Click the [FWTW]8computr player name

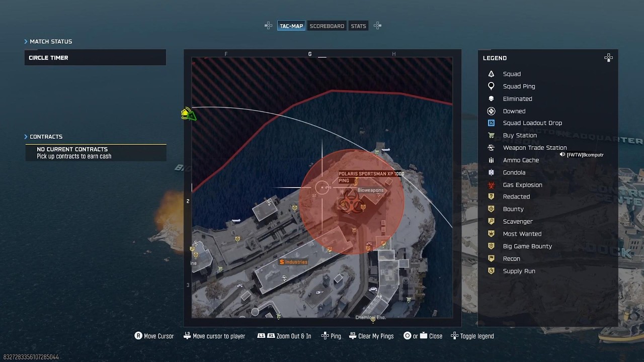[x=585, y=155]
